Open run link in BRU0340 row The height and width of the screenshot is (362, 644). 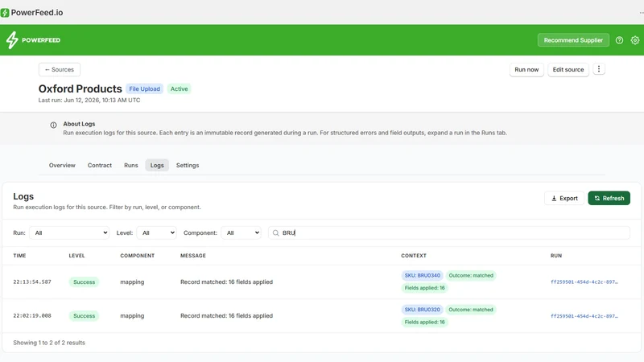click(x=584, y=282)
